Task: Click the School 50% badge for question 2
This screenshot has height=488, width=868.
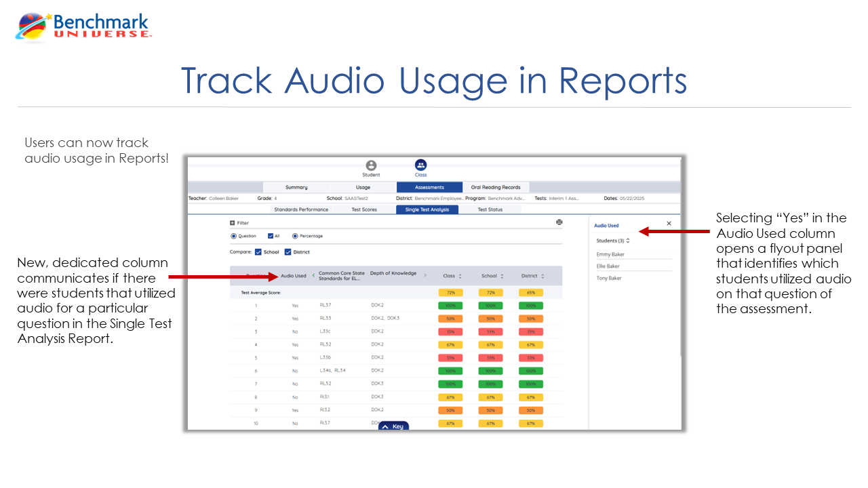Action: (x=491, y=319)
